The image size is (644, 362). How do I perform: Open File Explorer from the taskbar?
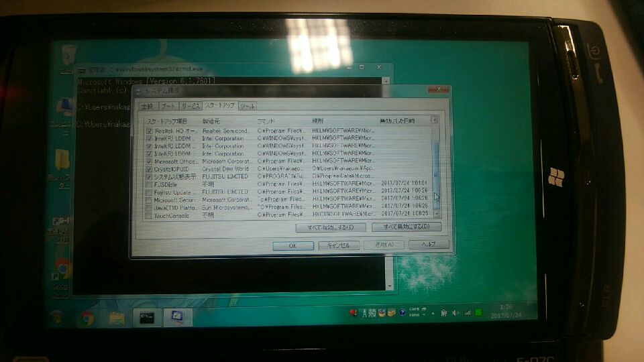[117, 318]
